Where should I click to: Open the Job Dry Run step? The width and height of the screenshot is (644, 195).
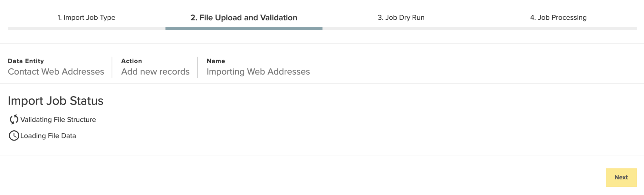click(401, 18)
